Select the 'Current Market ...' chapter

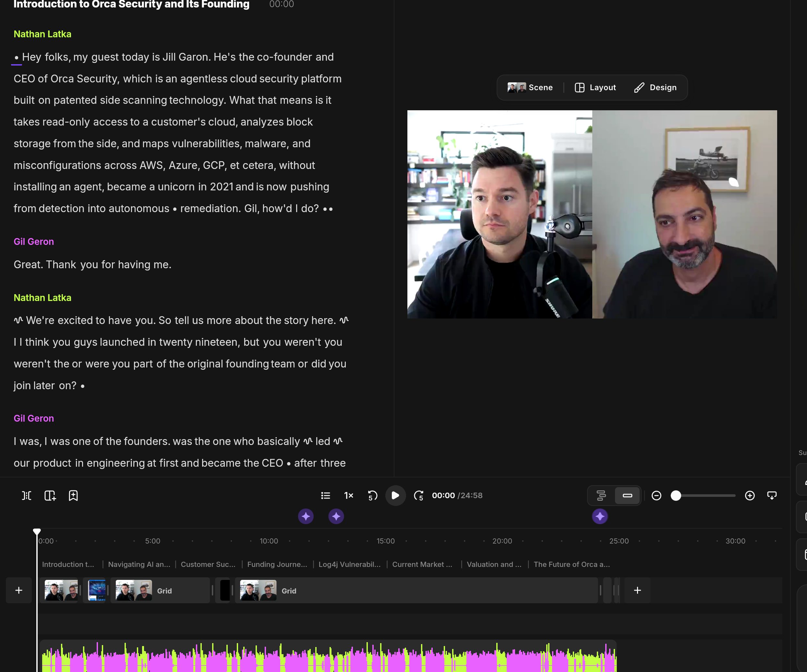[x=422, y=564]
